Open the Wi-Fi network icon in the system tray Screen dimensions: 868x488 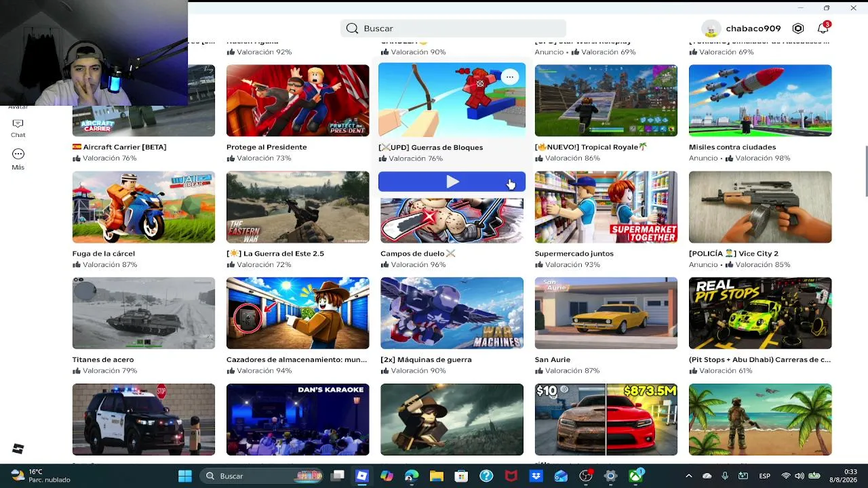point(786,476)
